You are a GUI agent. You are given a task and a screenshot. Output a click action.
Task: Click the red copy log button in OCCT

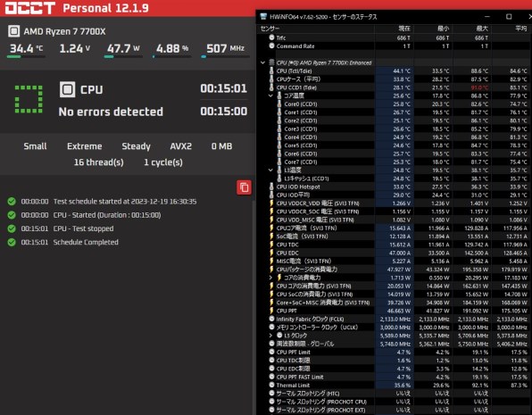pos(244,187)
